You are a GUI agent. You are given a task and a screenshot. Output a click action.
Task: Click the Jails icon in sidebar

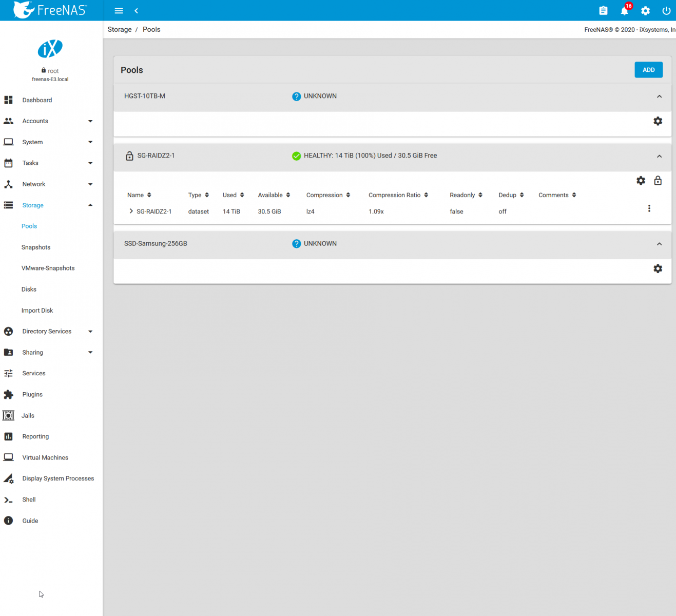click(x=8, y=415)
